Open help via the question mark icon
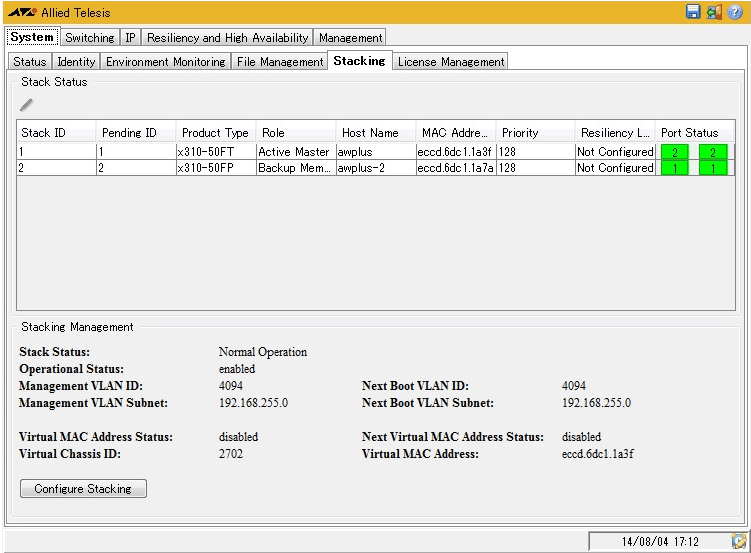Viewport: 751px width, 553px height. click(x=734, y=12)
